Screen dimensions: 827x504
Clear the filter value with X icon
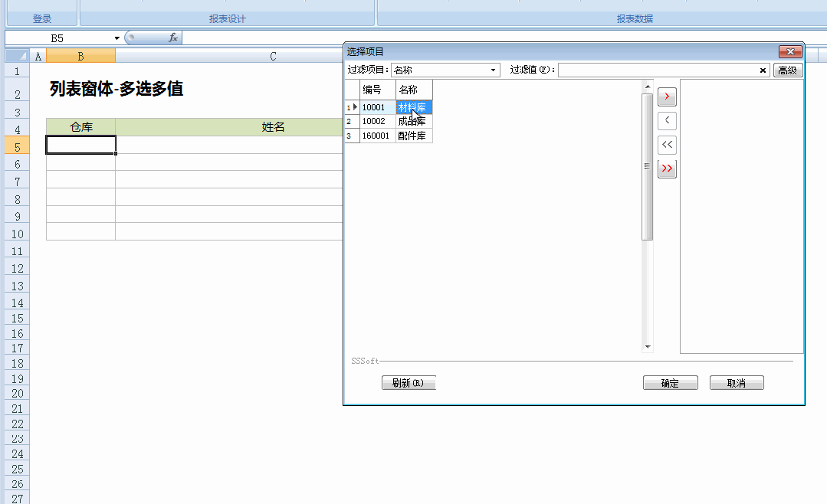click(x=763, y=70)
